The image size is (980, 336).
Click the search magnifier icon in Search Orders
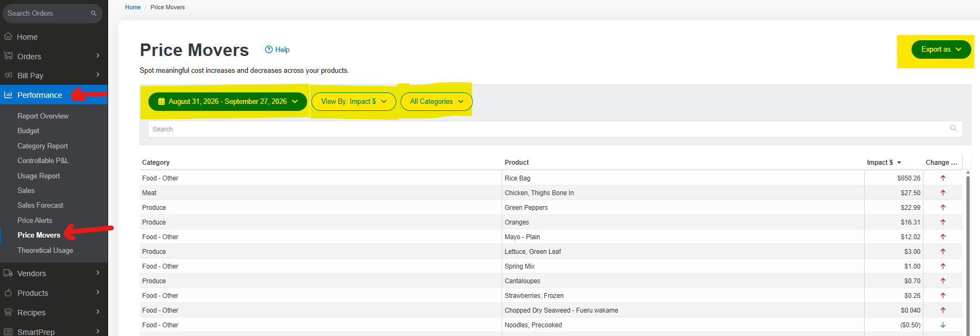(93, 13)
